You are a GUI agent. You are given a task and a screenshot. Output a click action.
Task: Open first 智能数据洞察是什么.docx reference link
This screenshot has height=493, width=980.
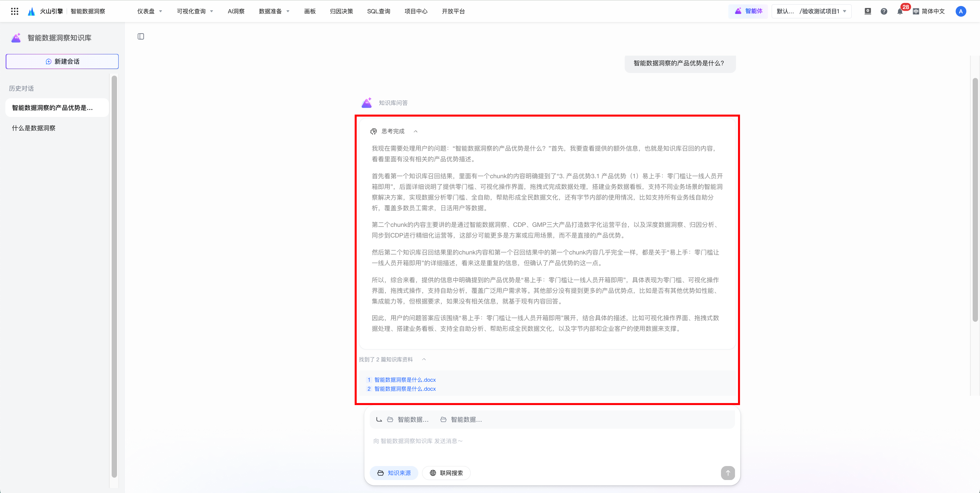coord(405,380)
